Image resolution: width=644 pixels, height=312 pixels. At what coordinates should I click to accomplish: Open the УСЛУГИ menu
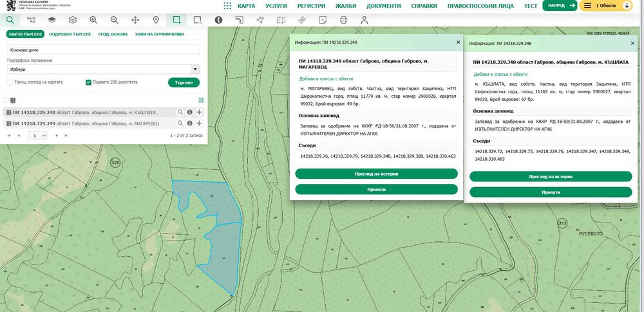[276, 6]
